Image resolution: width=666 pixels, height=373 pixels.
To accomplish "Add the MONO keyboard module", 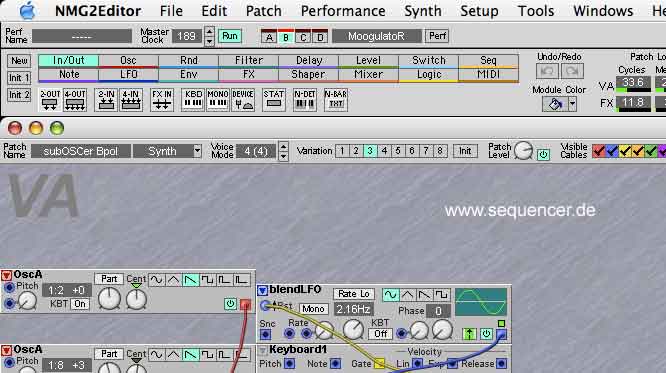I will [x=218, y=100].
